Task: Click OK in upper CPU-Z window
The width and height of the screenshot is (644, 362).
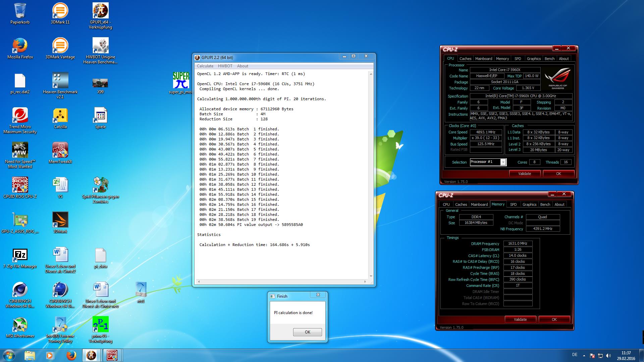Action: click(558, 174)
